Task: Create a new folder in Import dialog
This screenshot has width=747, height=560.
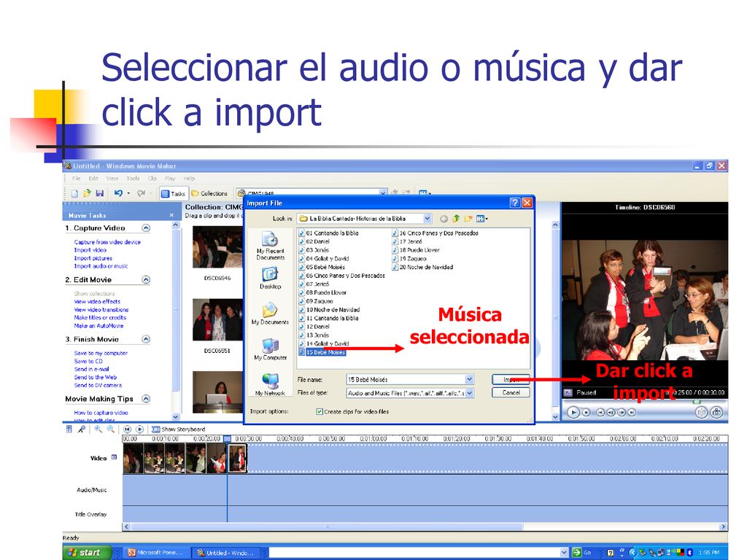Action: pos(468,219)
